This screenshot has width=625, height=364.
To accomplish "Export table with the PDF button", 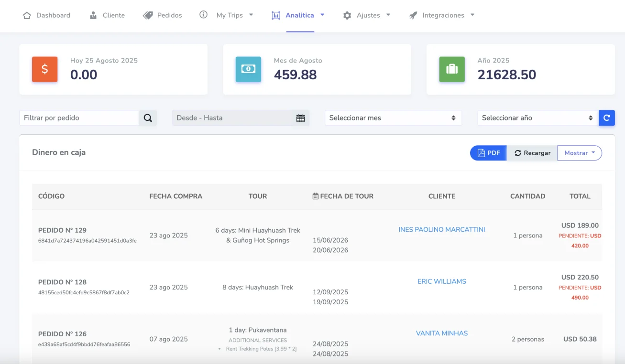I will [x=488, y=153].
